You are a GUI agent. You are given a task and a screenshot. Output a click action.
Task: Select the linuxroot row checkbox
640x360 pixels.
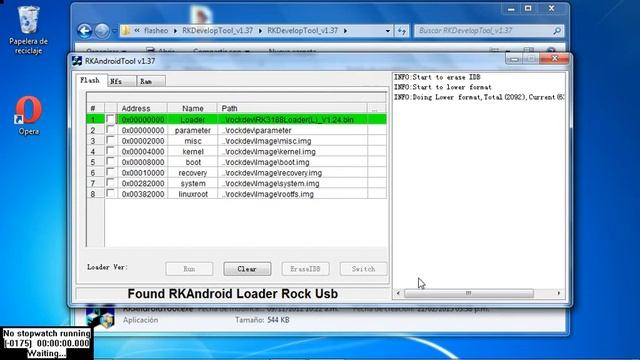click(x=110, y=193)
